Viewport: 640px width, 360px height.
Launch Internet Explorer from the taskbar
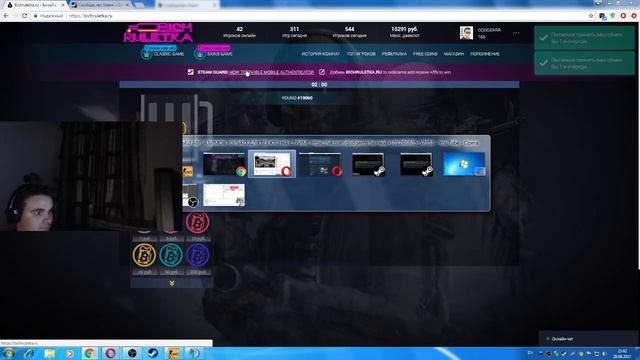(29, 353)
